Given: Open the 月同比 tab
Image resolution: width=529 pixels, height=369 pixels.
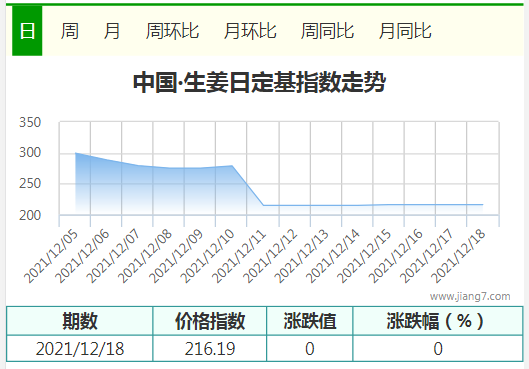Looking at the screenshot, I should 405,31.
